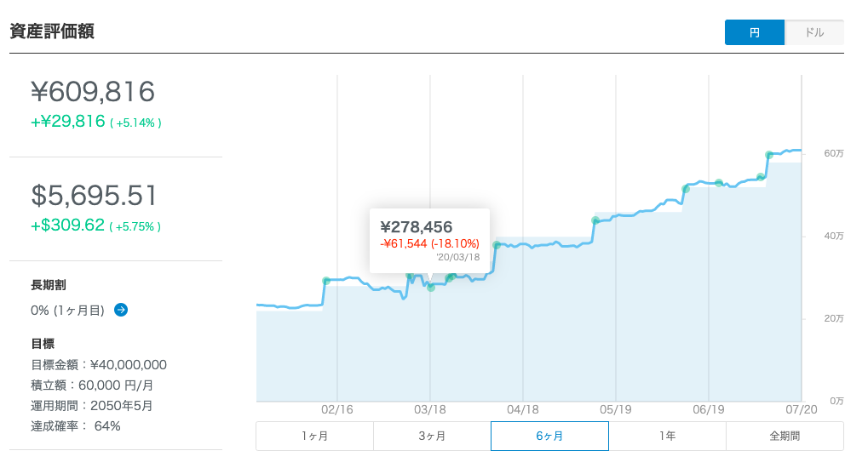Click the $5,695.51 dollar valuation
The image size is (868, 468).
click(x=94, y=195)
